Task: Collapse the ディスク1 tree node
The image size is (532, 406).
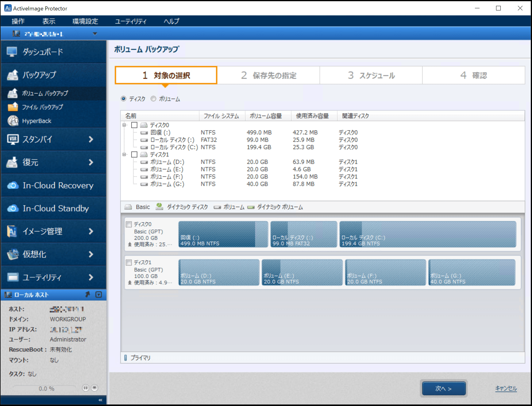Action: (124, 155)
